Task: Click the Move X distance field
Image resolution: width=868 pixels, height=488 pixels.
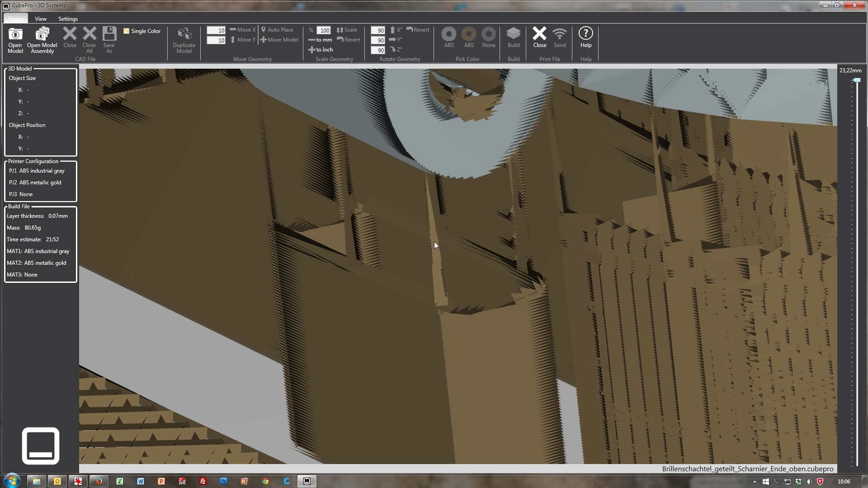Action: coord(216,30)
